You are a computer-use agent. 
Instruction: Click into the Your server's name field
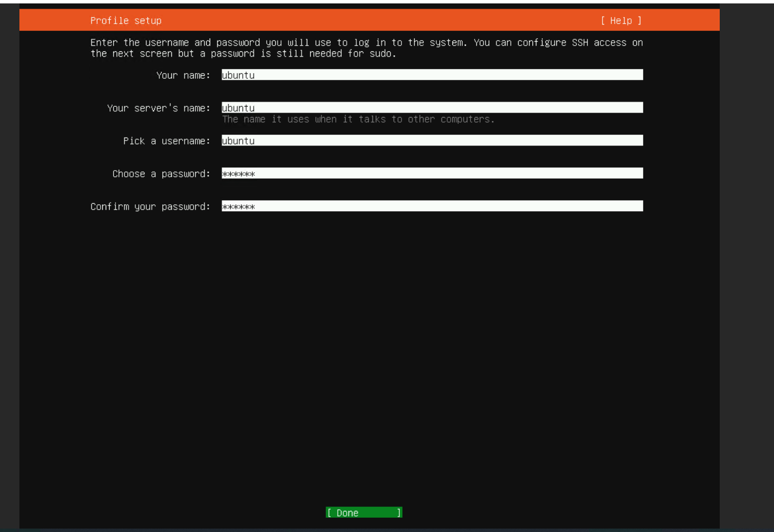click(432, 108)
